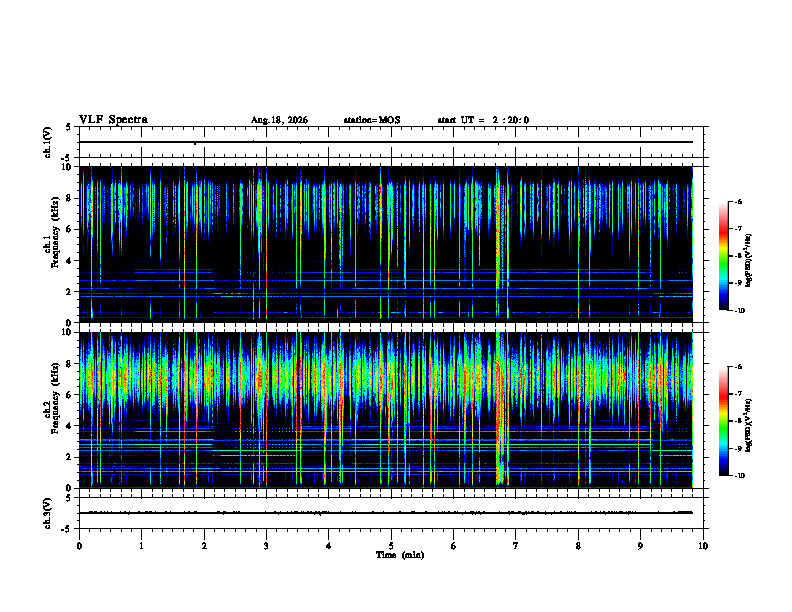This screenshot has height=612, width=792.
Task: Click the ch.1 color bar units label
Action: tap(749, 261)
